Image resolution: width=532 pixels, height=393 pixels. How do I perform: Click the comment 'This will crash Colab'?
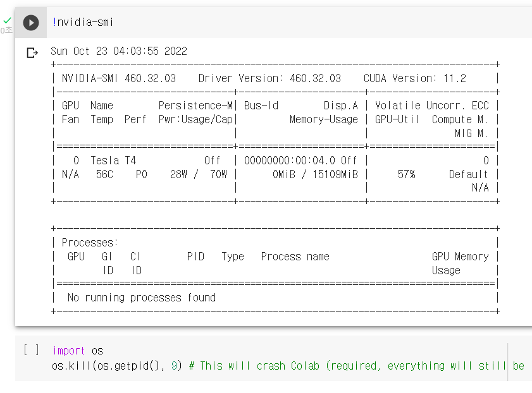click(259, 366)
